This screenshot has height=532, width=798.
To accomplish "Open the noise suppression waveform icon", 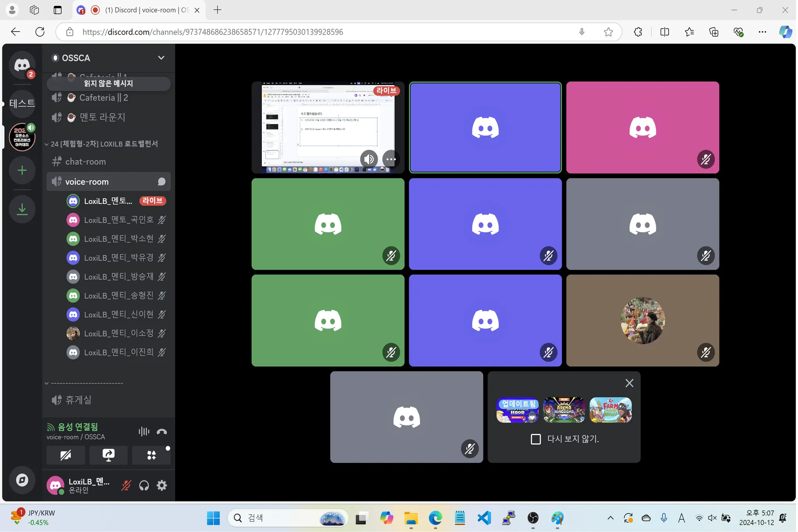I will pos(144,431).
